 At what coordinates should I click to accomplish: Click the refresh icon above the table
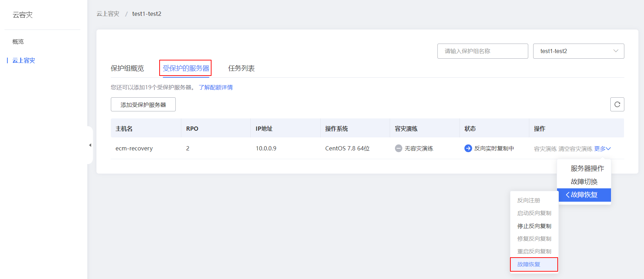coord(617,104)
